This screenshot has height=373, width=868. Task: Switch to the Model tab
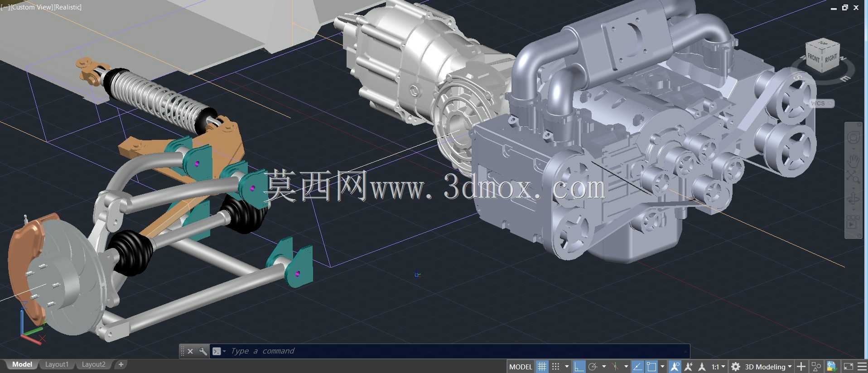(x=22, y=364)
